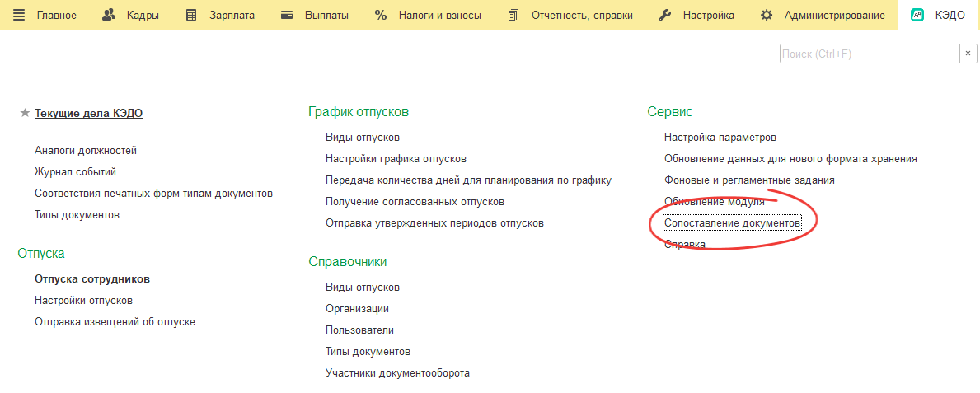The height and width of the screenshot is (393, 980).
Task: Open Отпуска сотрудников
Action: (x=92, y=278)
